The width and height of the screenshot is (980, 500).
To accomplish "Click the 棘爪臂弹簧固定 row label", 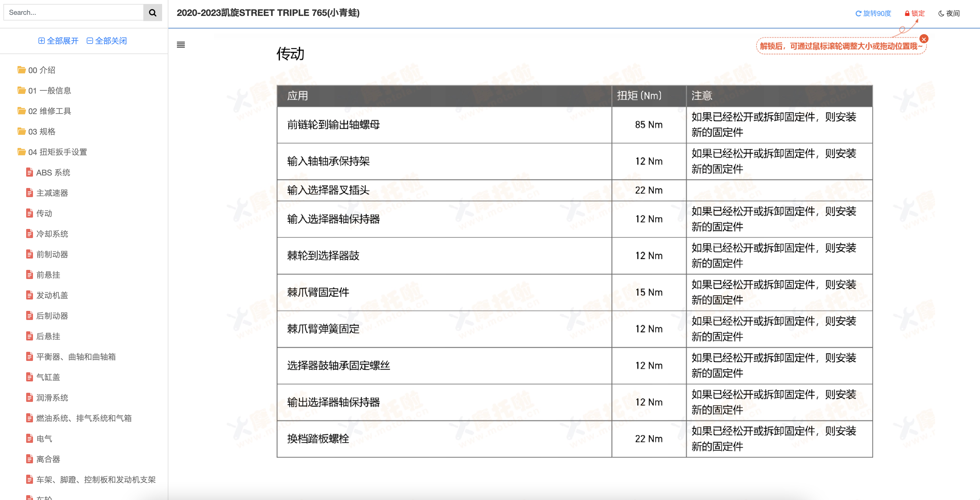I will pos(323,329).
